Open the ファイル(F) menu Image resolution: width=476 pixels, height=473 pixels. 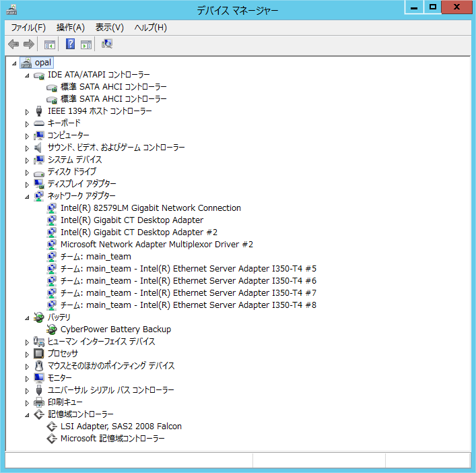pyautogui.click(x=28, y=28)
